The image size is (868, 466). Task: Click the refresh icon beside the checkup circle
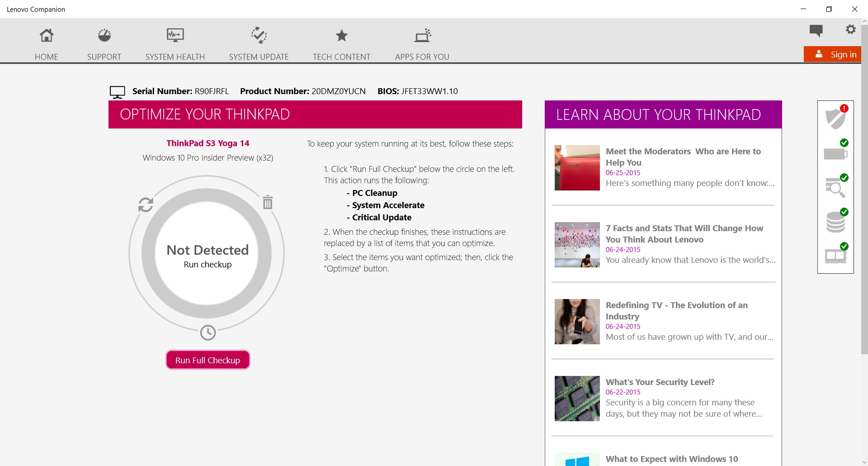pos(146,205)
